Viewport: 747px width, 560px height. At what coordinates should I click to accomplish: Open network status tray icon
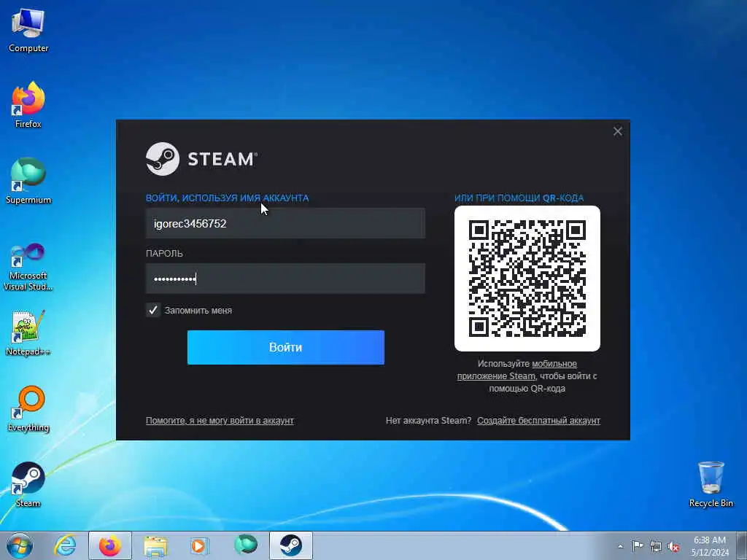[656, 546]
